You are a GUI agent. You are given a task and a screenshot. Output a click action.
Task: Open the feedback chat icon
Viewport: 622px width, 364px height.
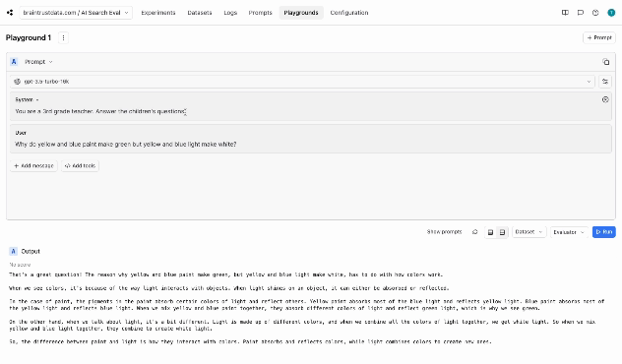coord(581,13)
